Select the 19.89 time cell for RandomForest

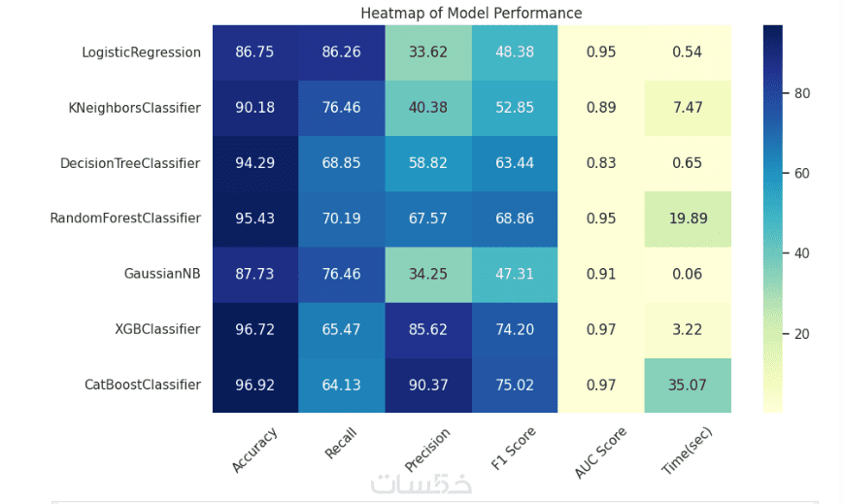pyautogui.click(x=688, y=218)
